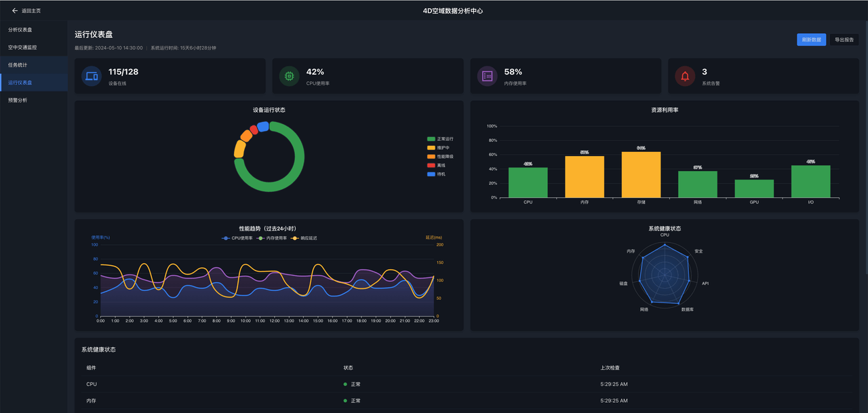Click the blue 待机 segment of donut chart
Image resolution: width=868 pixels, height=413 pixels.
click(x=263, y=126)
